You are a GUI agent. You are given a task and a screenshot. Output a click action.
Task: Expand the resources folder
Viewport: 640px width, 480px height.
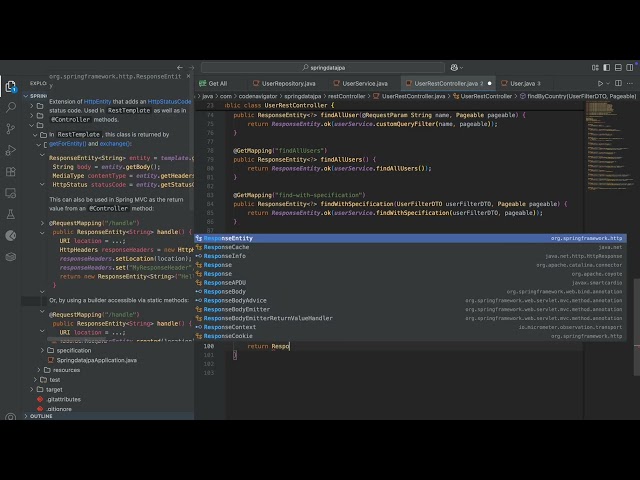point(66,370)
